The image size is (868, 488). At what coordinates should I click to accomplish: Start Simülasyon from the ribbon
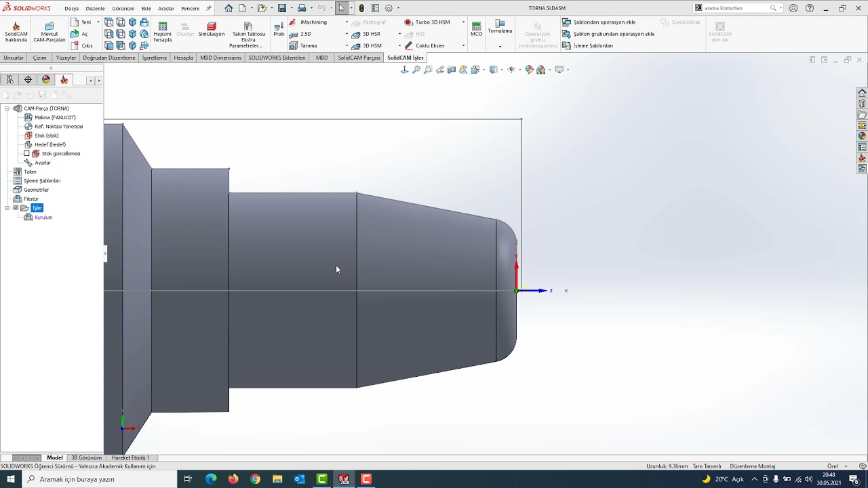point(212,29)
